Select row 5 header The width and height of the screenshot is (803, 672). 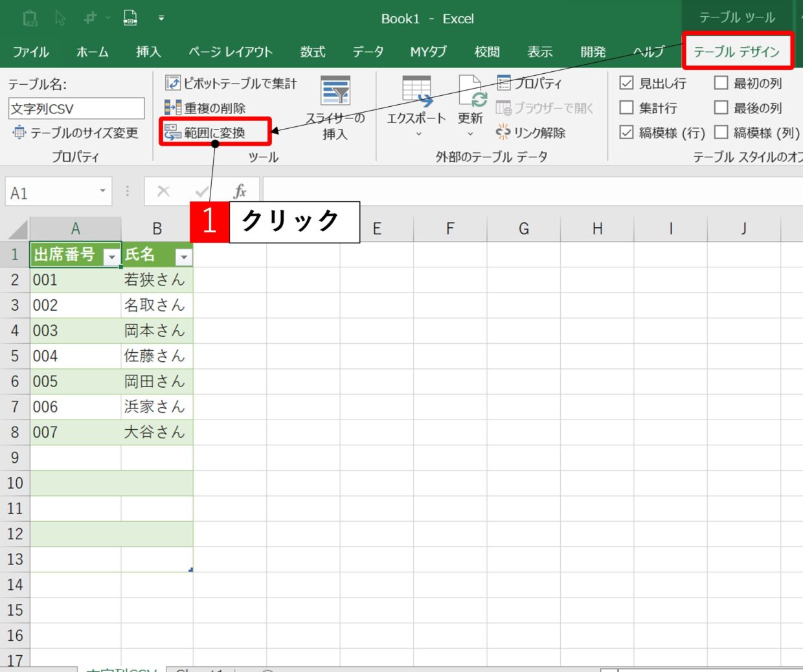(x=15, y=356)
